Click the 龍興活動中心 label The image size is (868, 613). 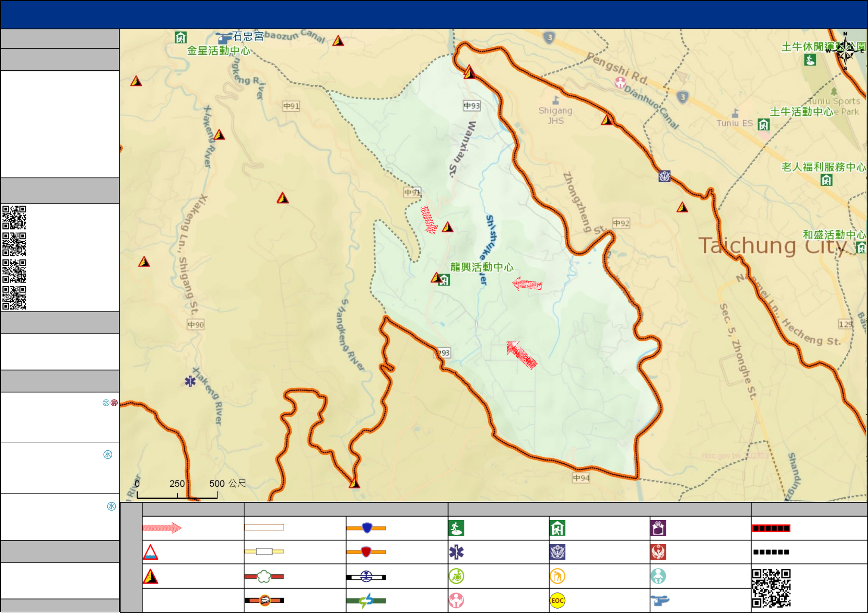(482, 267)
